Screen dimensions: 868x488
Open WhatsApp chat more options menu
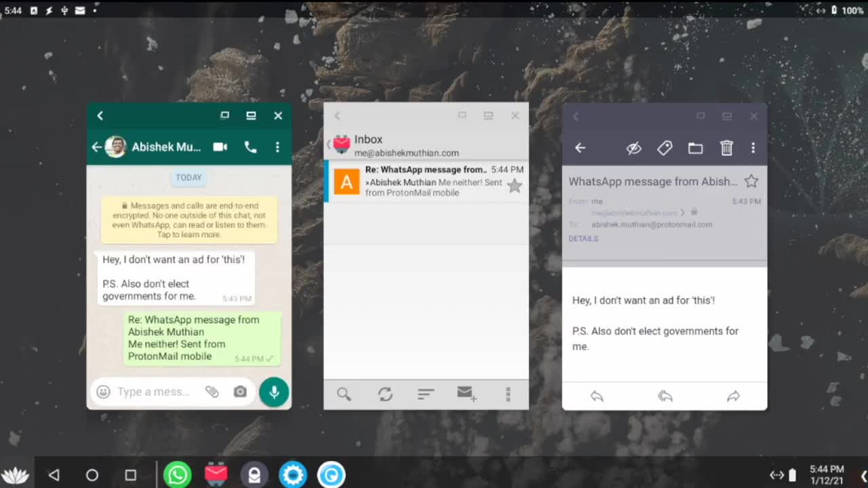point(277,147)
